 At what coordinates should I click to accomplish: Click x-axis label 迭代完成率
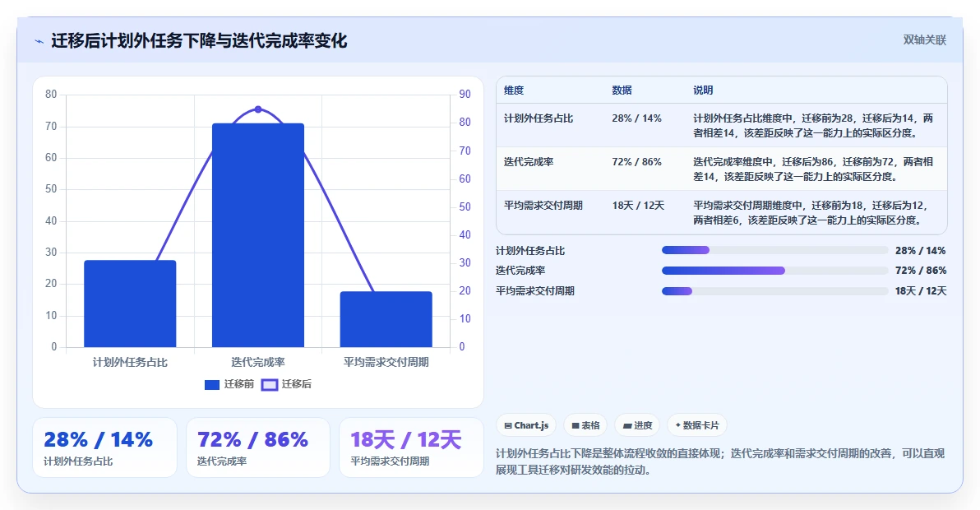[x=258, y=363]
